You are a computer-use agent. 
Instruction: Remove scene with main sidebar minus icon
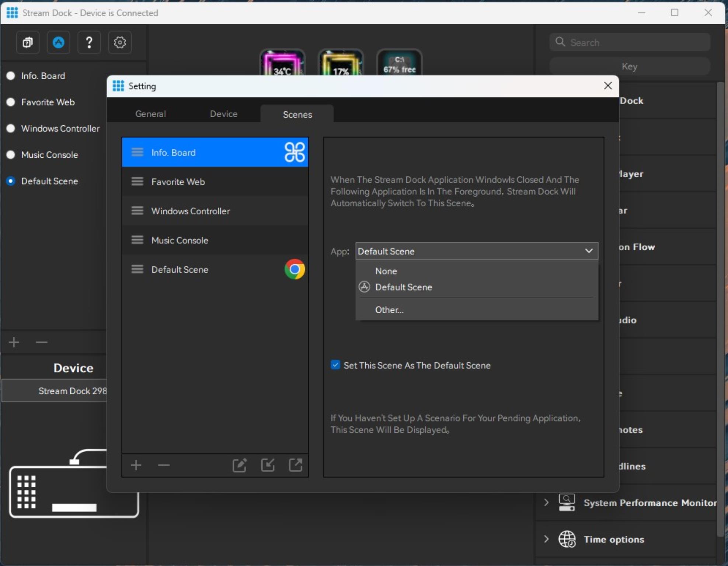tap(42, 342)
